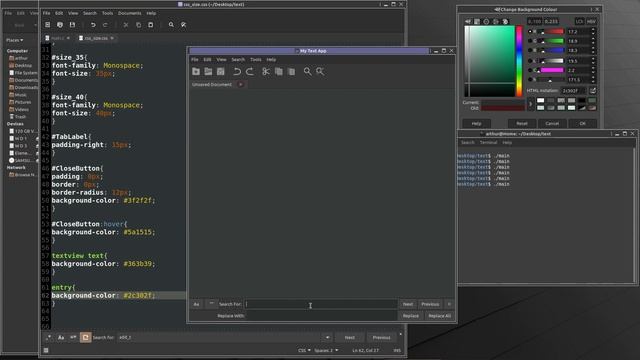
Task: Click Reset in Change Background Colour dialog
Action: [522, 123]
